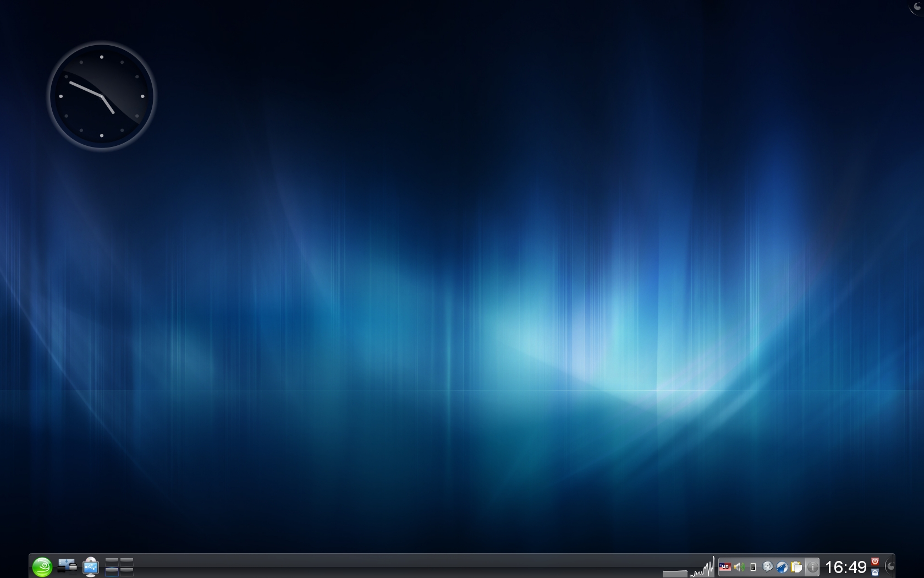Viewport: 924px width, 578px height.
Task: Click the red power Leave button
Action: pos(875,561)
